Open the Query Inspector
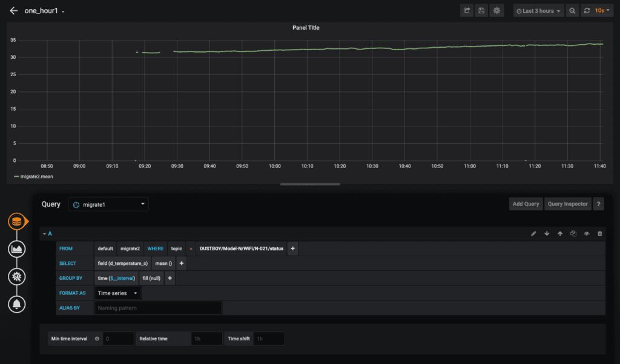This screenshot has width=620, height=364. tap(567, 204)
